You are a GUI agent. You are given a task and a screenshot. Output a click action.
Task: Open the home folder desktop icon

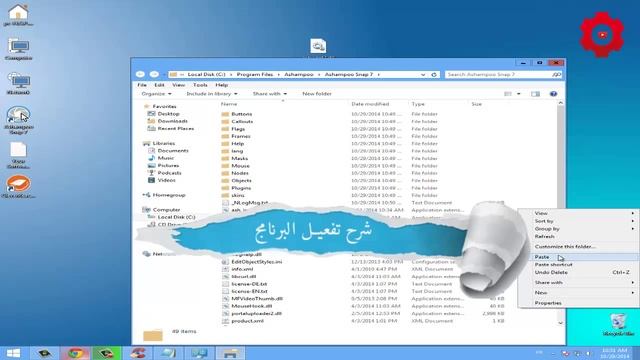coord(18,15)
